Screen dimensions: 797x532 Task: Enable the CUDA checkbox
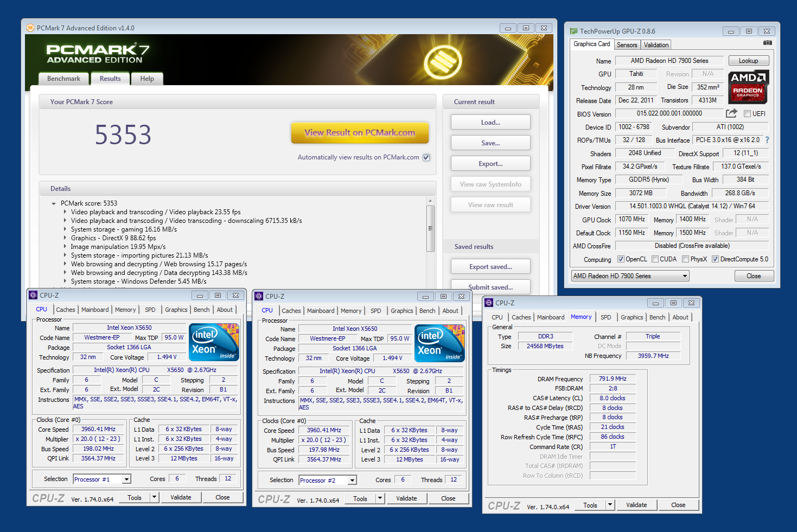point(655,259)
